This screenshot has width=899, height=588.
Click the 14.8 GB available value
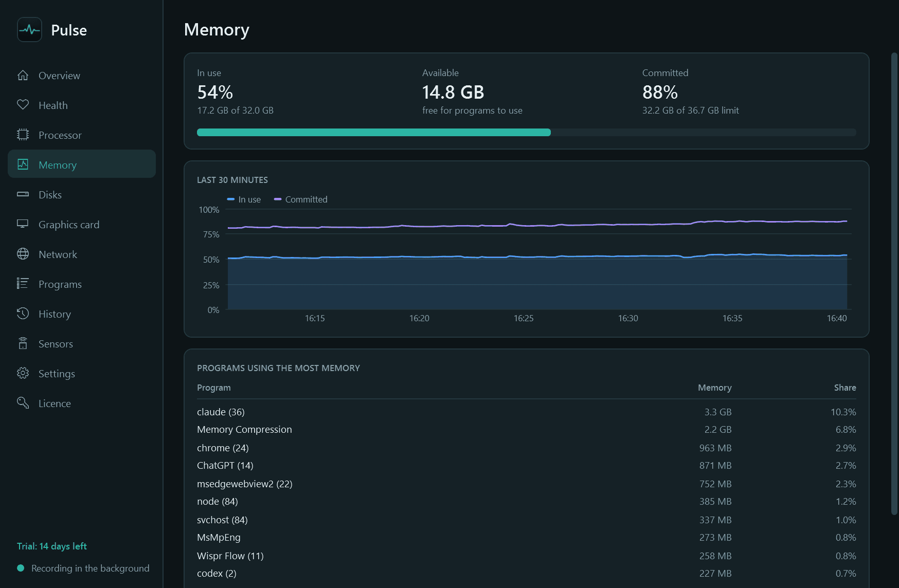point(453,93)
